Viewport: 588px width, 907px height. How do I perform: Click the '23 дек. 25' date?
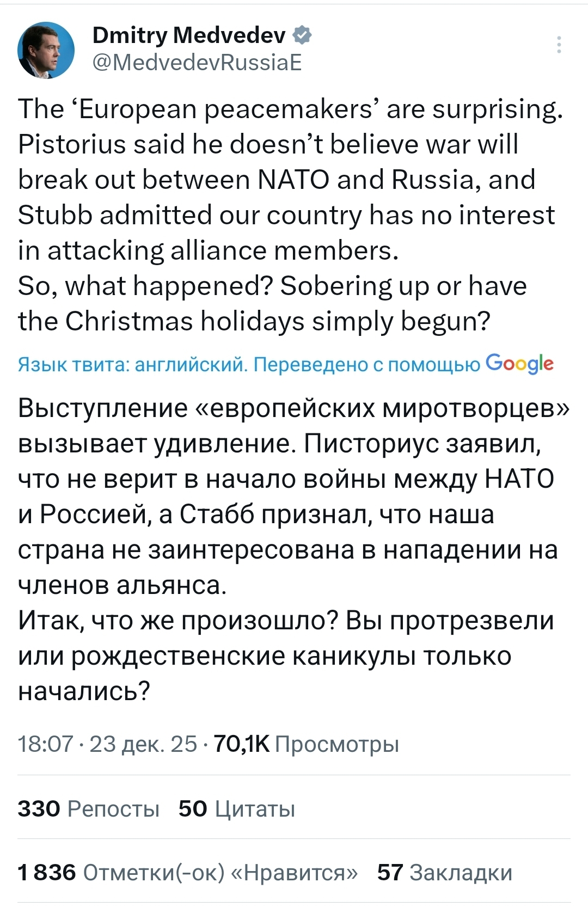[x=143, y=744]
